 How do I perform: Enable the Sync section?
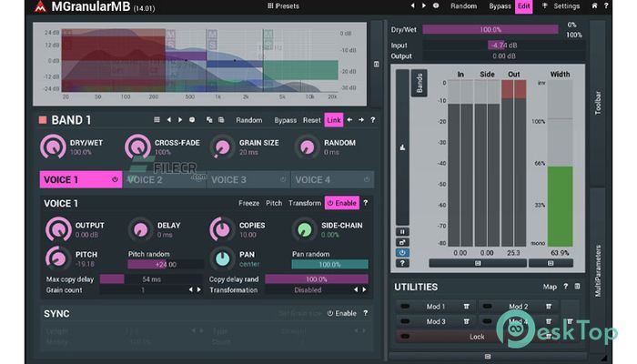[341, 313]
